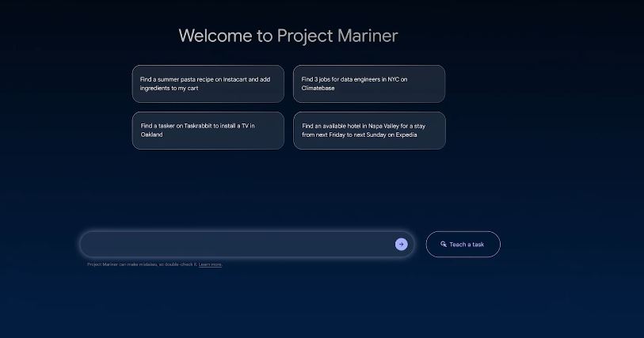Choose the Climatebase data engineer jobs suggestion
Image resolution: width=644 pixels, height=338 pixels.
point(368,84)
